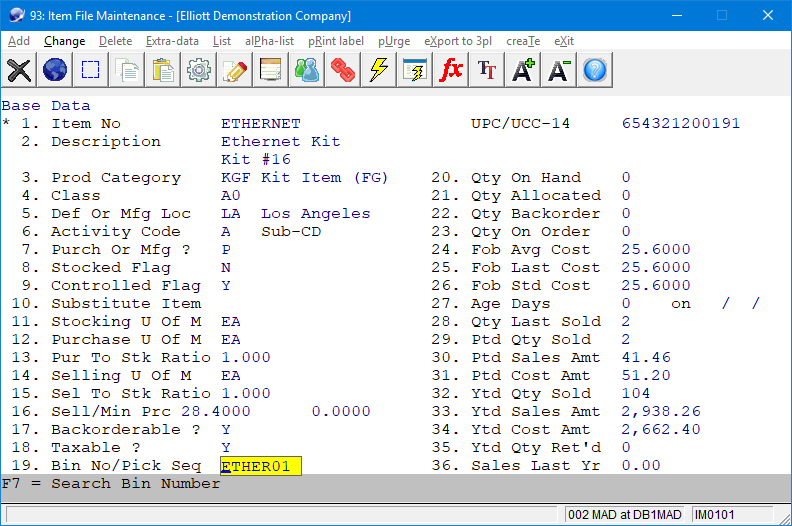Click the Activity Code description Sub-CD

[x=291, y=231]
